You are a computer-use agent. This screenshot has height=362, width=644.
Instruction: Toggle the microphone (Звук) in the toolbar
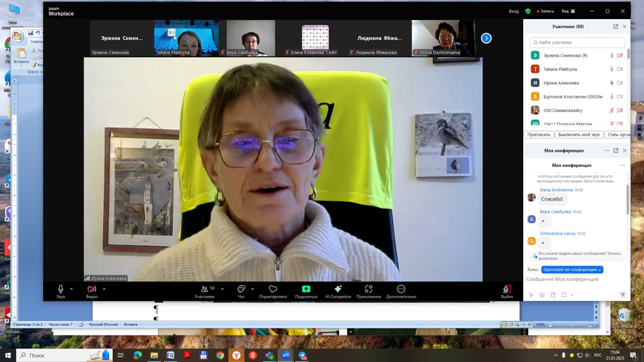pos(61,289)
